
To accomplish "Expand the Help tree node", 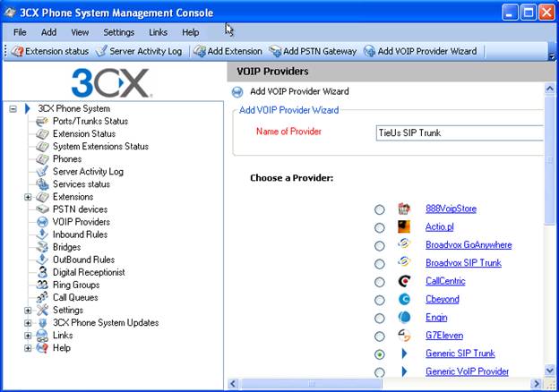I will click(28, 348).
